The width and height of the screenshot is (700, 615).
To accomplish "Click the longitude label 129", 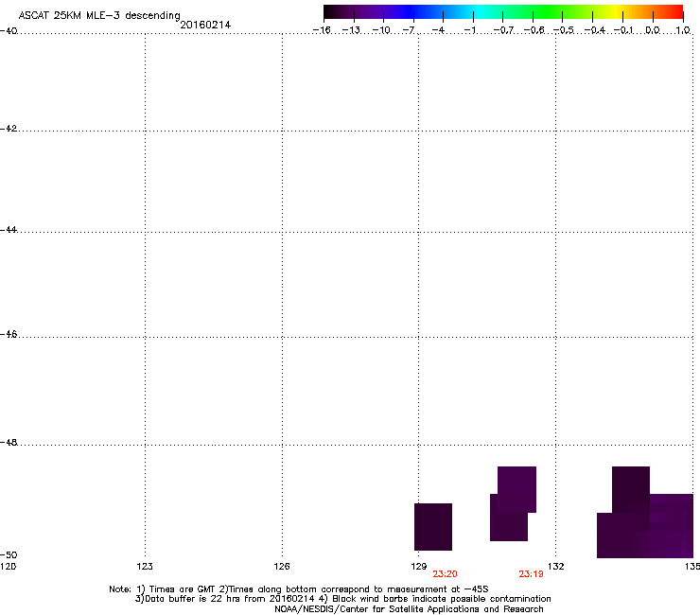I will click(x=419, y=567).
